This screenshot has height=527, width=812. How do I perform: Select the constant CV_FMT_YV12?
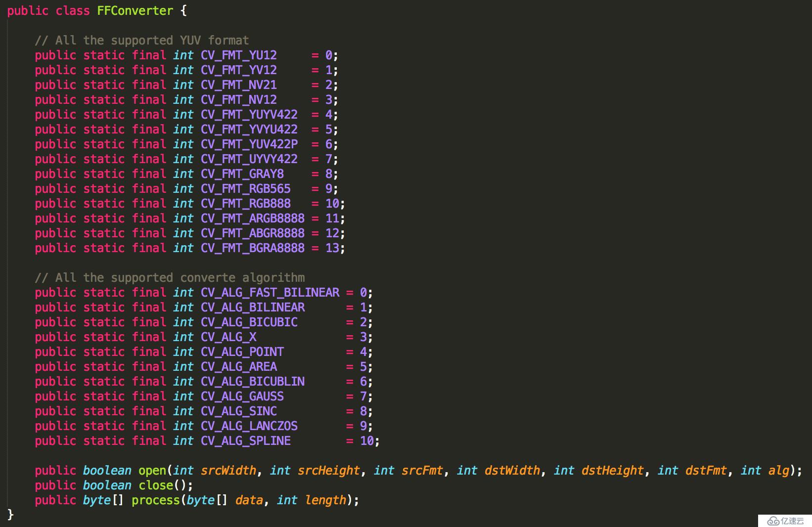pyautogui.click(x=239, y=70)
